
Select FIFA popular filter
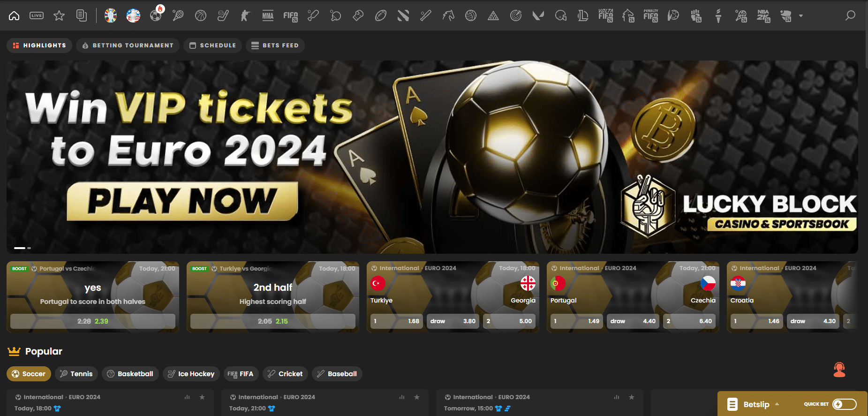[241, 374]
